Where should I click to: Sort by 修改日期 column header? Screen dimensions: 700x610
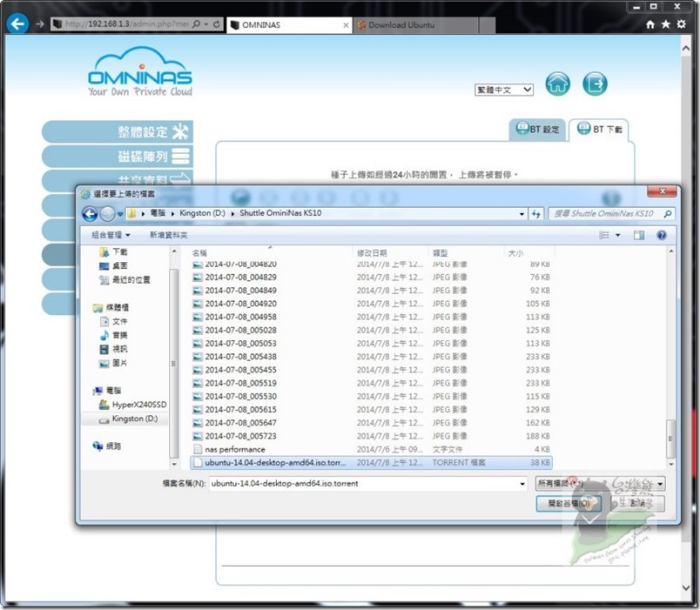coord(390,253)
